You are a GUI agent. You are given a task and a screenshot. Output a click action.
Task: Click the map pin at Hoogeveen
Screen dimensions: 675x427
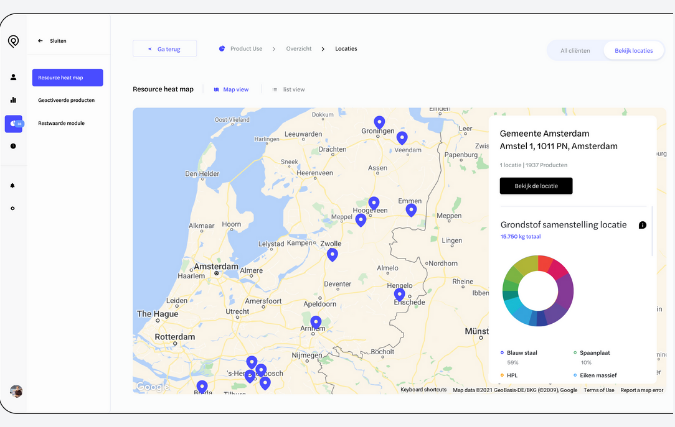pos(374,204)
